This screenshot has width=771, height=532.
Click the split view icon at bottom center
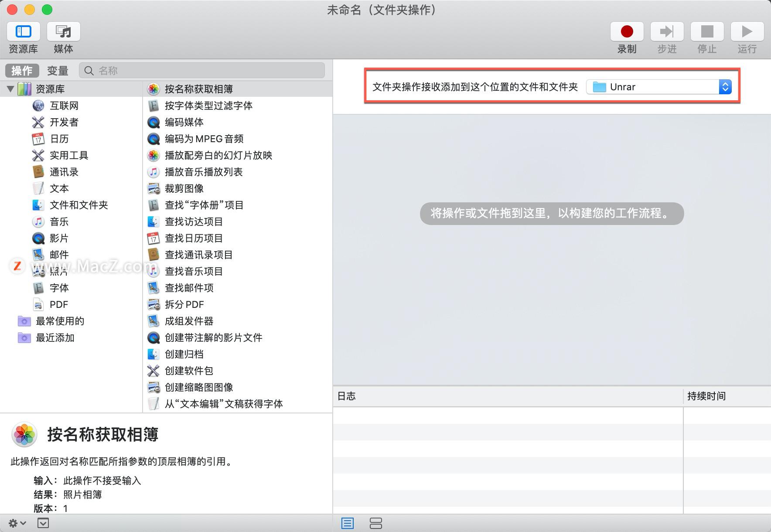[x=375, y=523]
